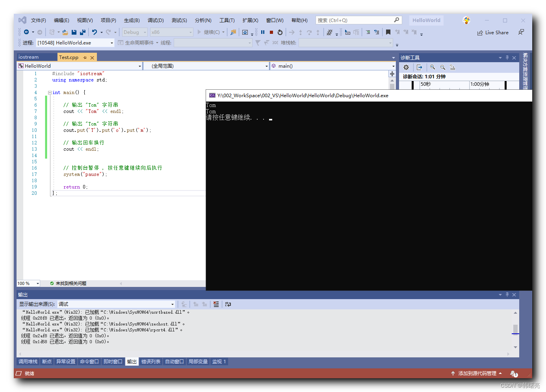
Task: Click the Toggle Bookmark icon
Action: [388, 32]
